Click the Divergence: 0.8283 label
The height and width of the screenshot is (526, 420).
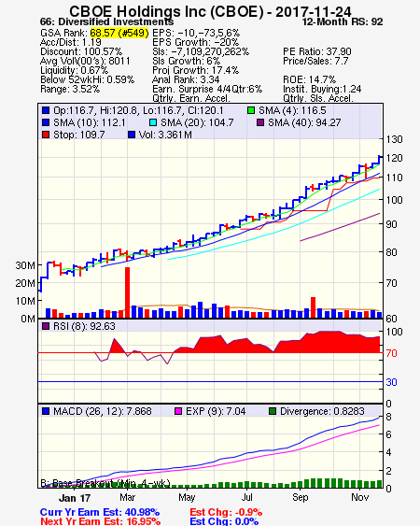(x=322, y=411)
